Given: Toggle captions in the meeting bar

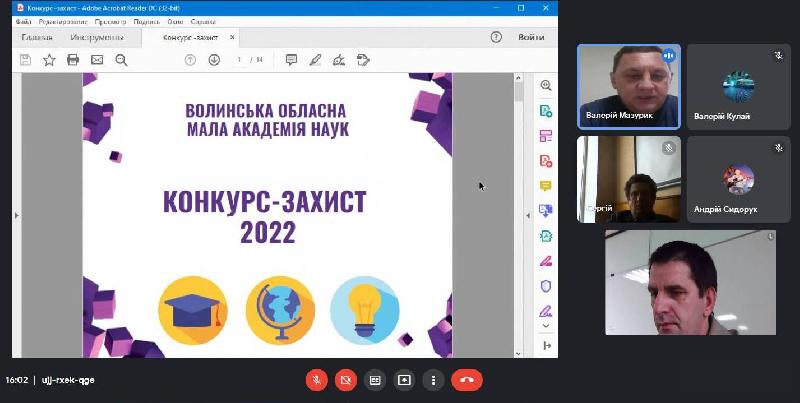Looking at the screenshot, I should coord(375,380).
